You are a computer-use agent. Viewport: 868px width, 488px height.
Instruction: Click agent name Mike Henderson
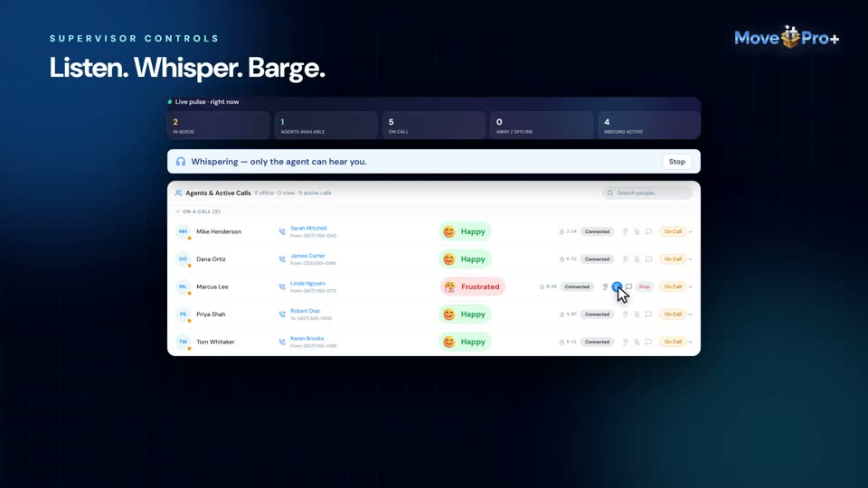coord(219,232)
